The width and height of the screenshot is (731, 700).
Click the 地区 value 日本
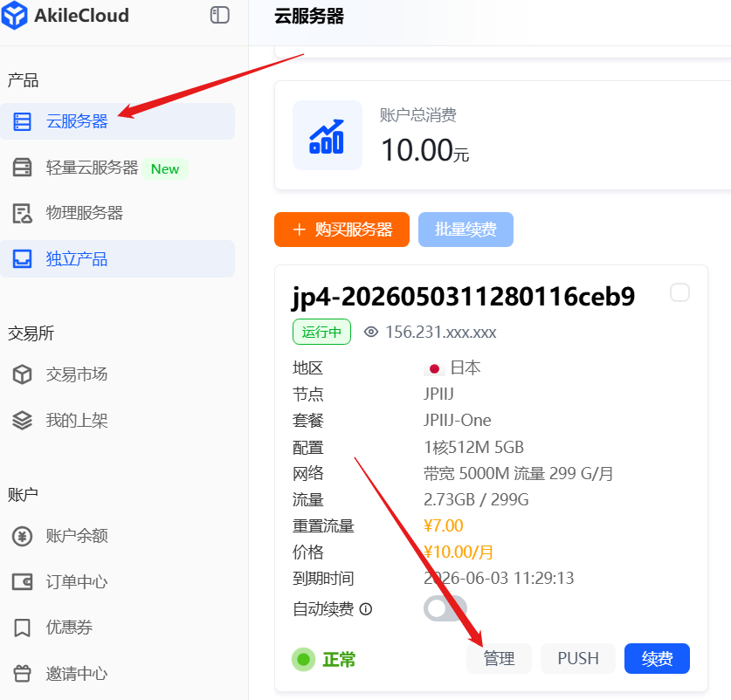tap(465, 367)
